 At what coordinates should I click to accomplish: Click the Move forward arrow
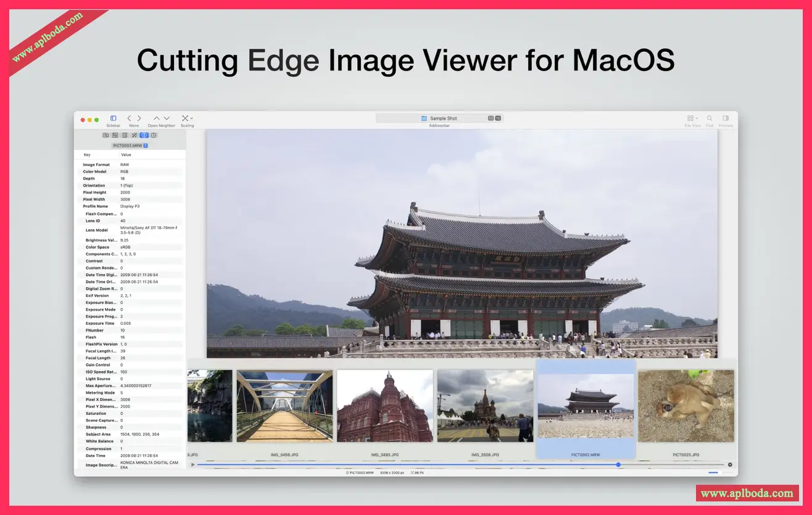pyautogui.click(x=139, y=118)
